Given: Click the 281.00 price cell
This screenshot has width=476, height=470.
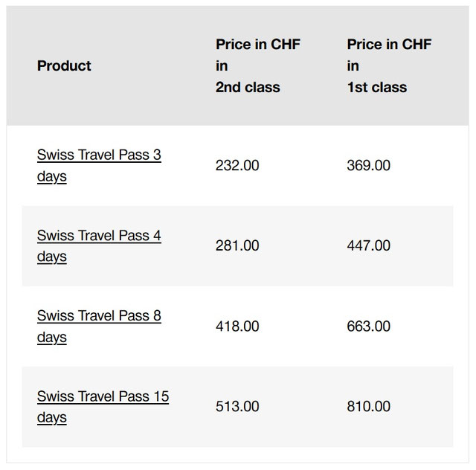Looking at the screenshot, I should 237,245.
